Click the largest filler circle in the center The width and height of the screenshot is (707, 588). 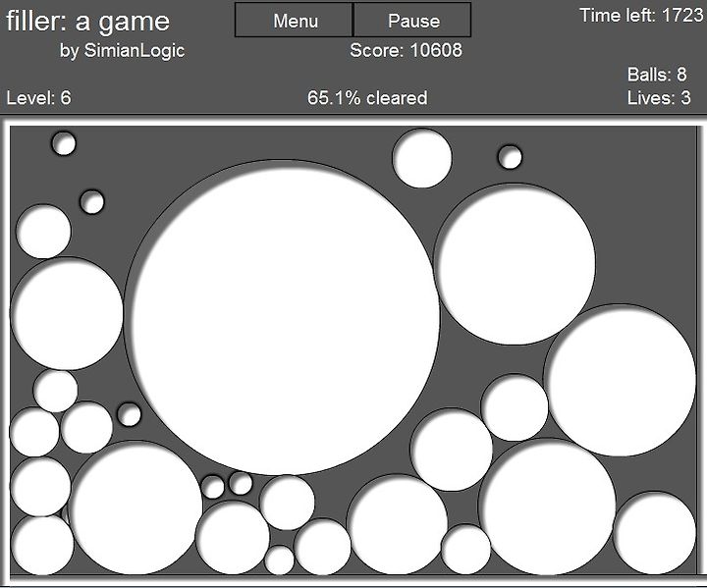(x=283, y=317)
